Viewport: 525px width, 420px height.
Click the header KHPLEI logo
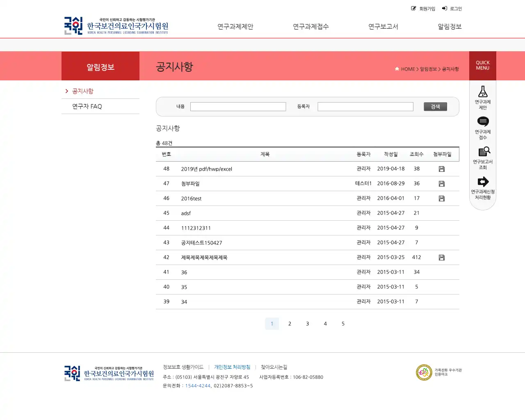click(116, 26)
